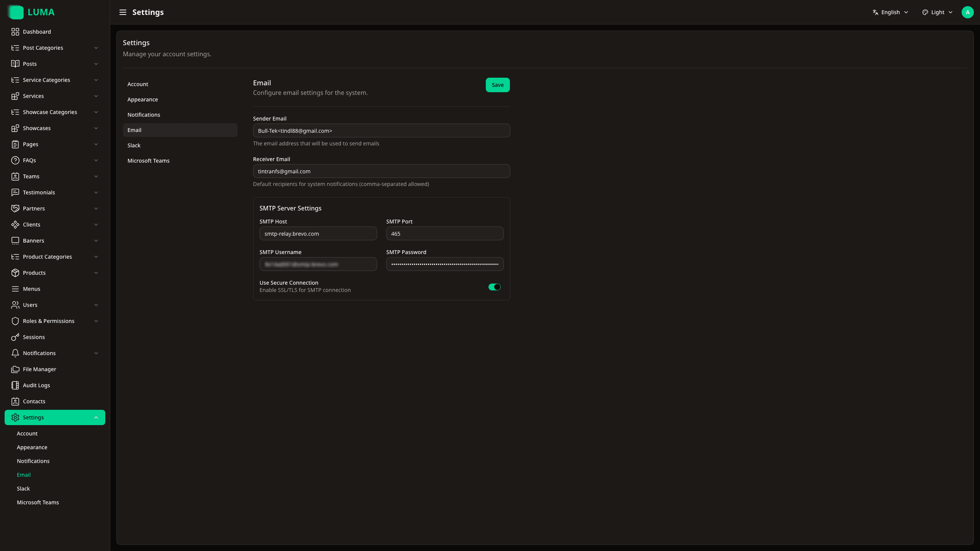Focus the Receiver Email input field
The height and width of the screenshot is (551, 980).
pyautogui.click(x=381, y=171)
